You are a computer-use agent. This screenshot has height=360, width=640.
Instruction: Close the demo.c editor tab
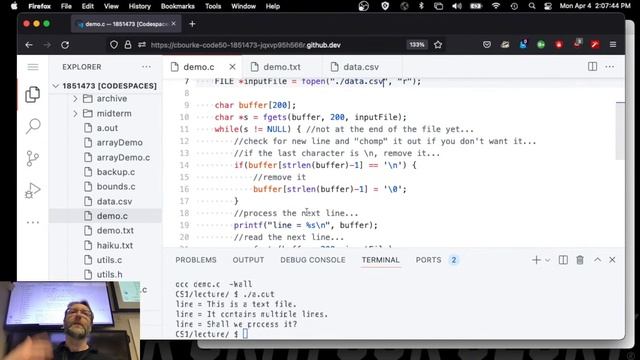click(x=232, y=67)
